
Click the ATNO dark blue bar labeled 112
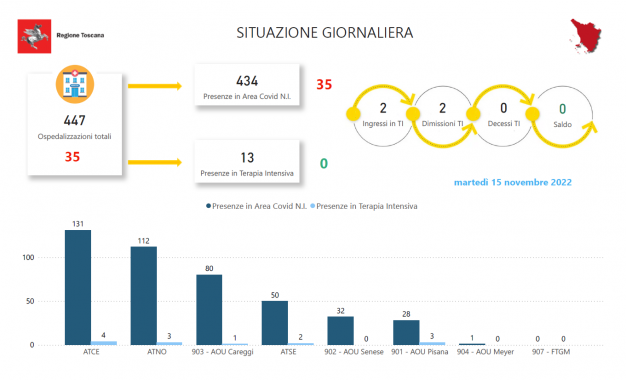tap(144, 296)
